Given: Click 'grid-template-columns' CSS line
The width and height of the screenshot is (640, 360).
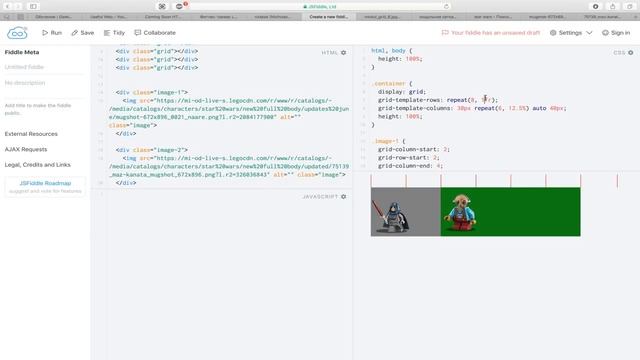Looking at the screenshot, I should (x=472, y=108).
